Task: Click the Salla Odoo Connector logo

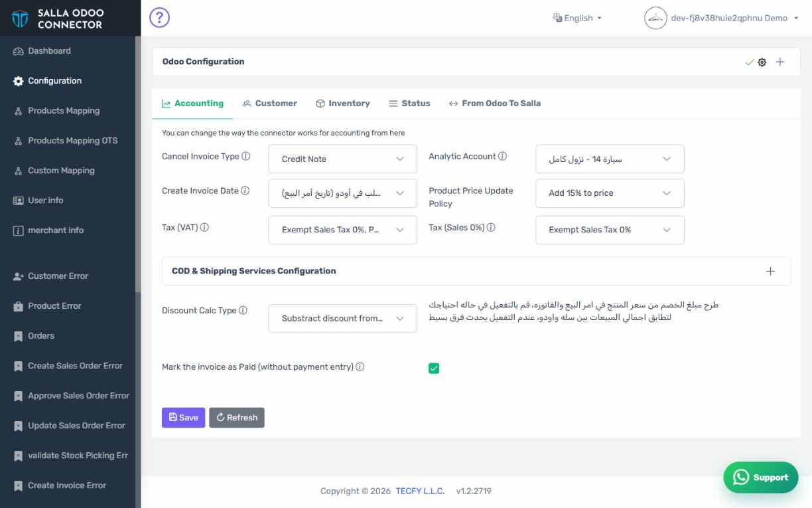Action: pyautogui.click(x=58, y=19)
